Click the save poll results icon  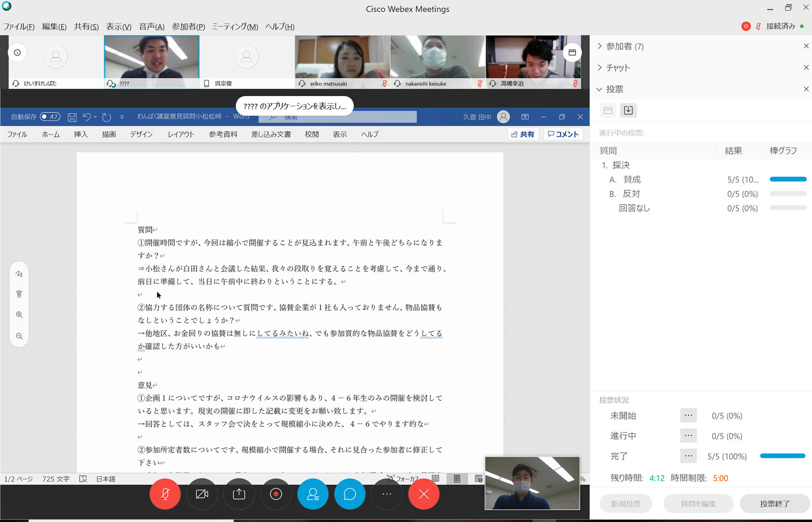[628, 110]
